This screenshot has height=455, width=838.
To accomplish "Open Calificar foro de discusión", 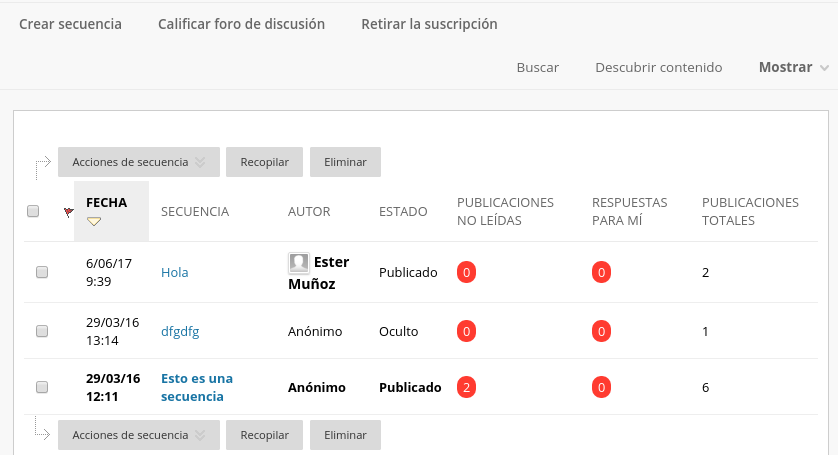I will [241, 24].
